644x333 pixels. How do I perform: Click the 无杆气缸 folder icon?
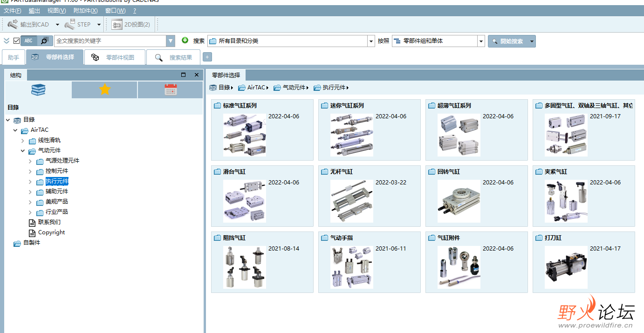point(324,172)
